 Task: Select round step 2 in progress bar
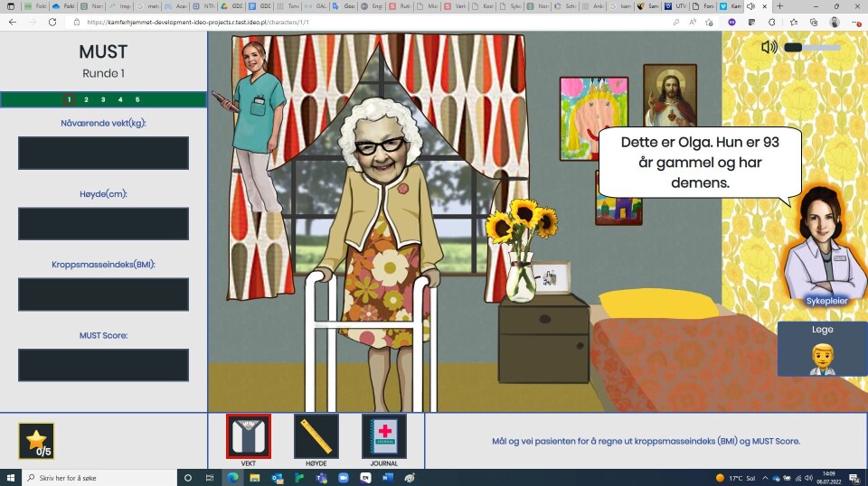coord(86,99)
